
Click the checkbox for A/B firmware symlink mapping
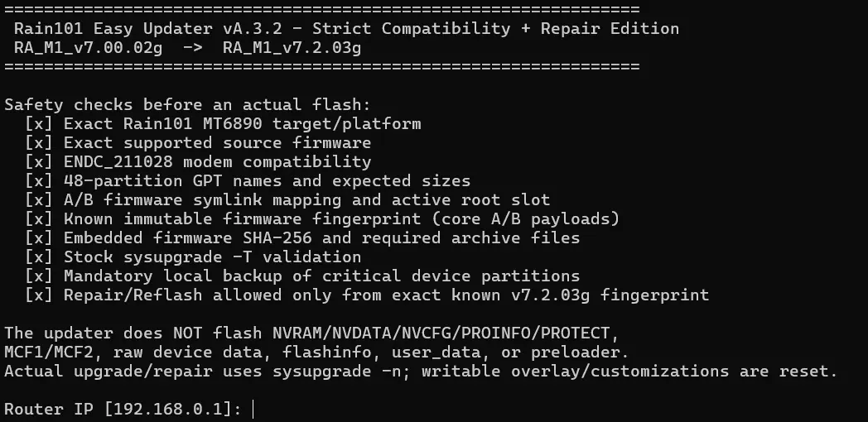(x=39, y=199)
